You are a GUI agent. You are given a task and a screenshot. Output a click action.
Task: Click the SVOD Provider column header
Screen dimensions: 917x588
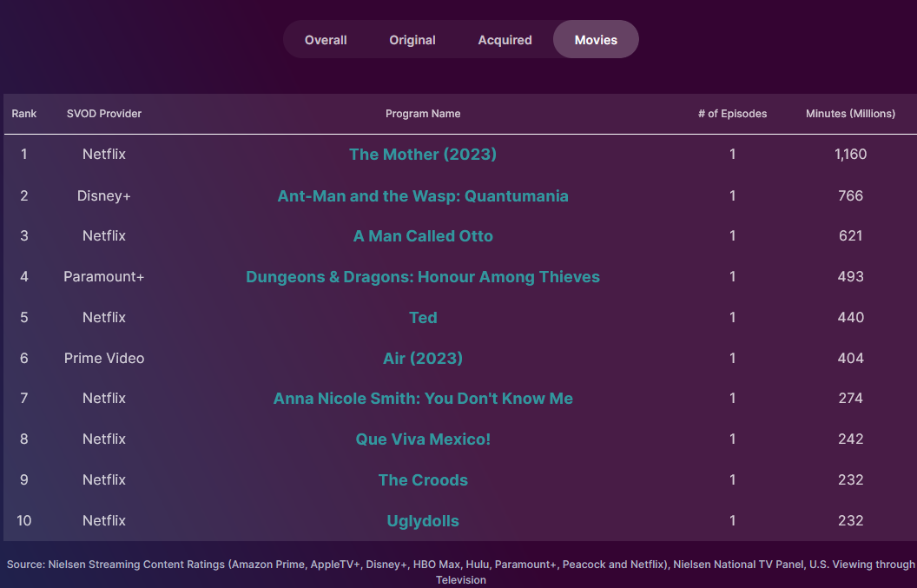(x=104, y=114)
